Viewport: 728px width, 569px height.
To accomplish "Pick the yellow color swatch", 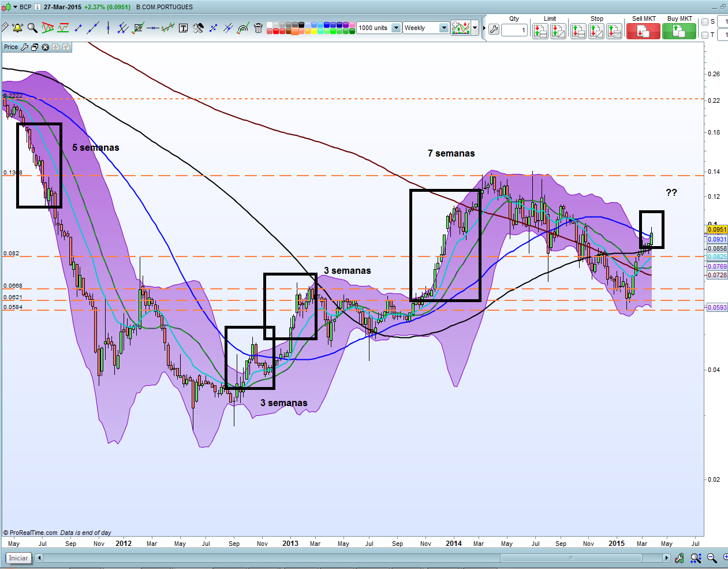I will [x=314, y=31].
